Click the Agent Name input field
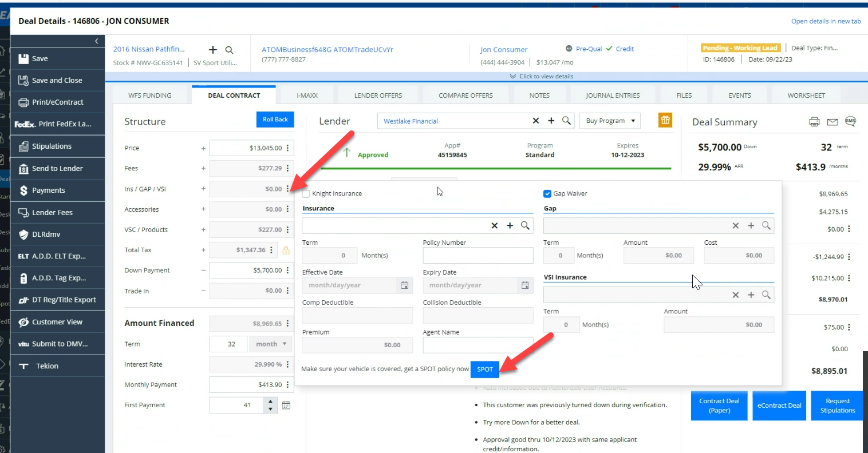This screenshot has height=453, width=868. click(478, 345)
